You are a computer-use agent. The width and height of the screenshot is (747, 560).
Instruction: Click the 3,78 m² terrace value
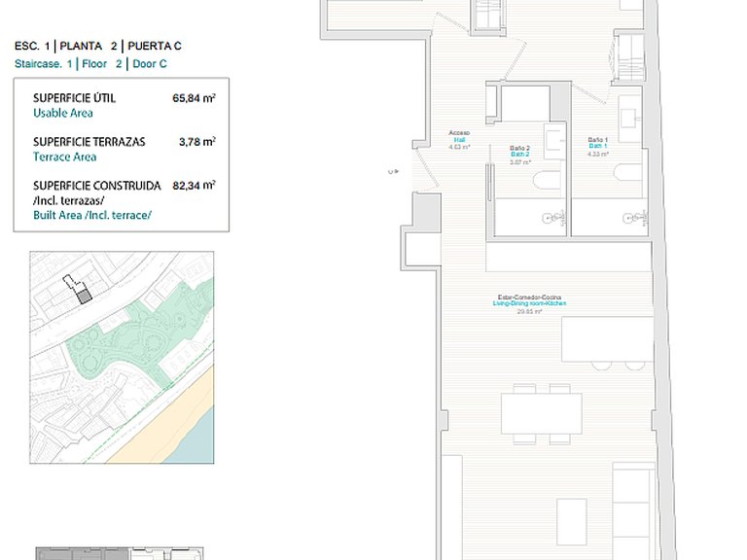(x=197, y=142)
